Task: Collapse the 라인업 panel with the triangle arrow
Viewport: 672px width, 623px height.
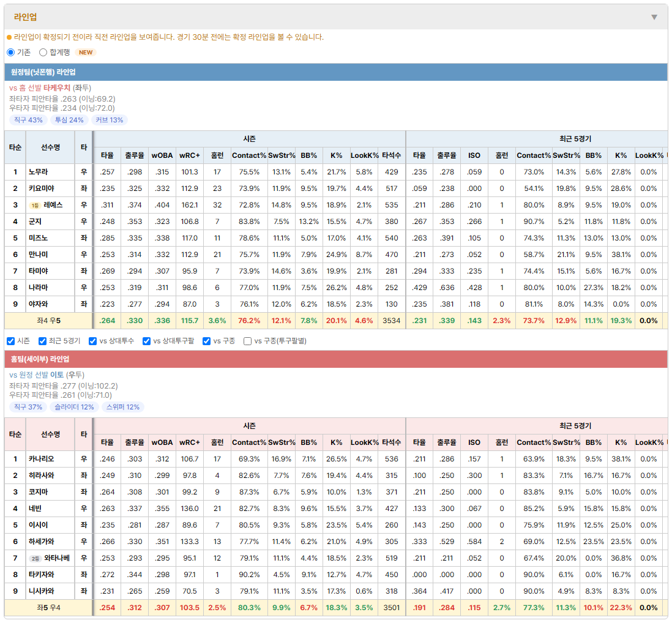Action: click(654, 17)
